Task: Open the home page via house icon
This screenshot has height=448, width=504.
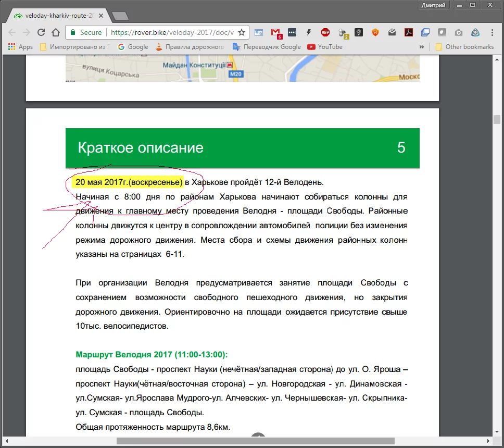Action: point(56,32)
